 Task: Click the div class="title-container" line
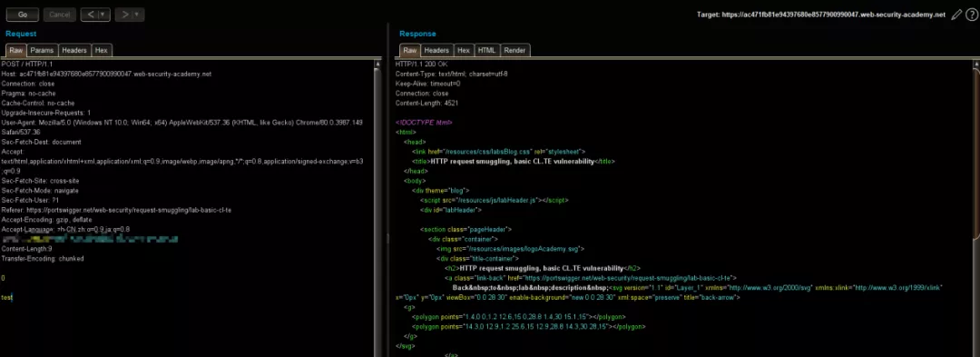478,259
